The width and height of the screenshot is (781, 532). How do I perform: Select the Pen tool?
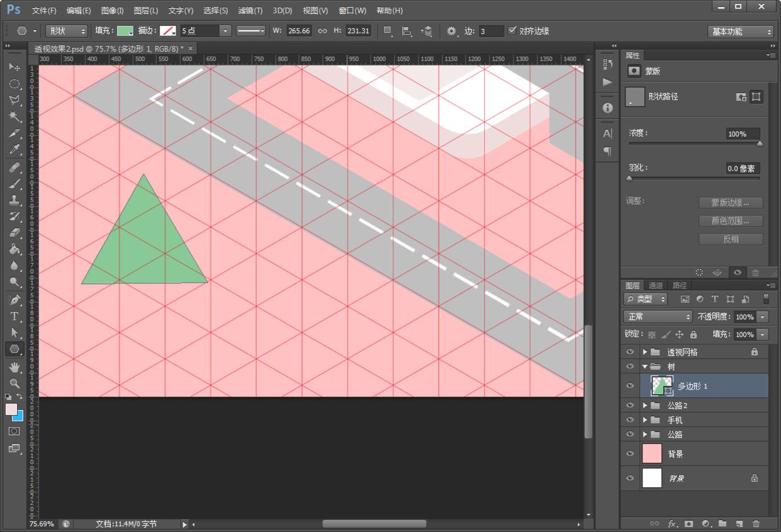tap(14, 300)
